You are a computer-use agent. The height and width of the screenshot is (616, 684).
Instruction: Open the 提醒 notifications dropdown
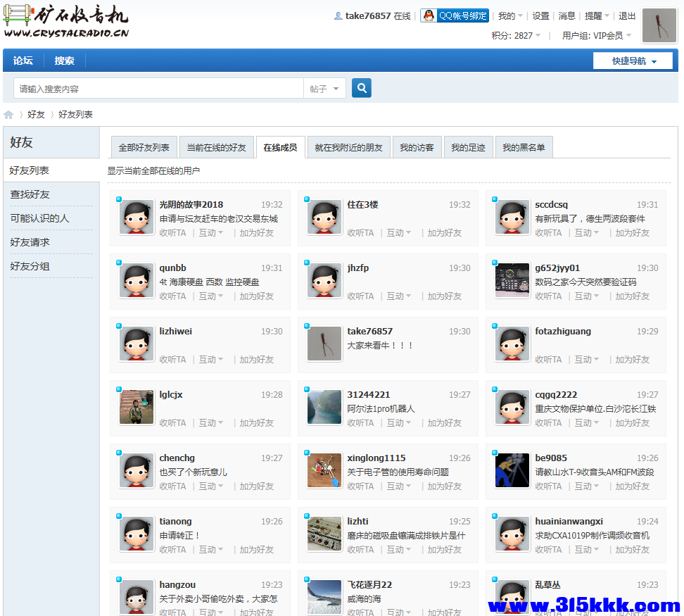click(x=595, y=15)
